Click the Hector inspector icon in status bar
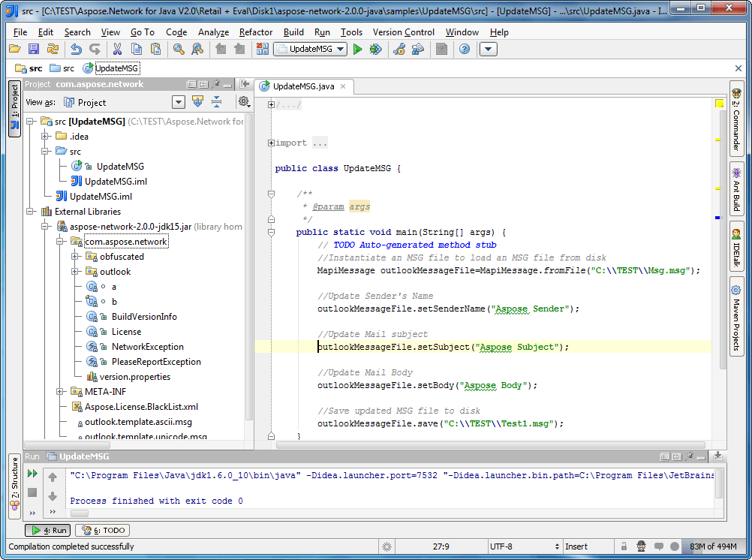This screenshot has width=752, height=560. (641, 546)
